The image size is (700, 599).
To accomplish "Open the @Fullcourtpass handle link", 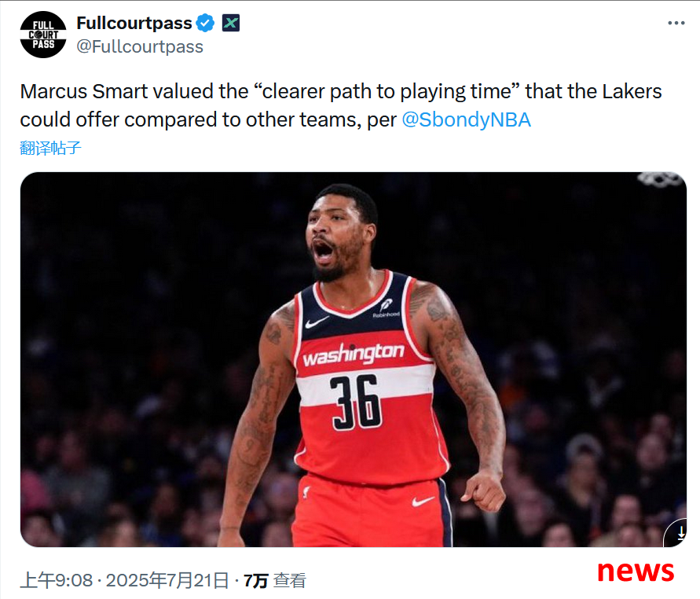I will pyautogui.click(x=140, y=46).
